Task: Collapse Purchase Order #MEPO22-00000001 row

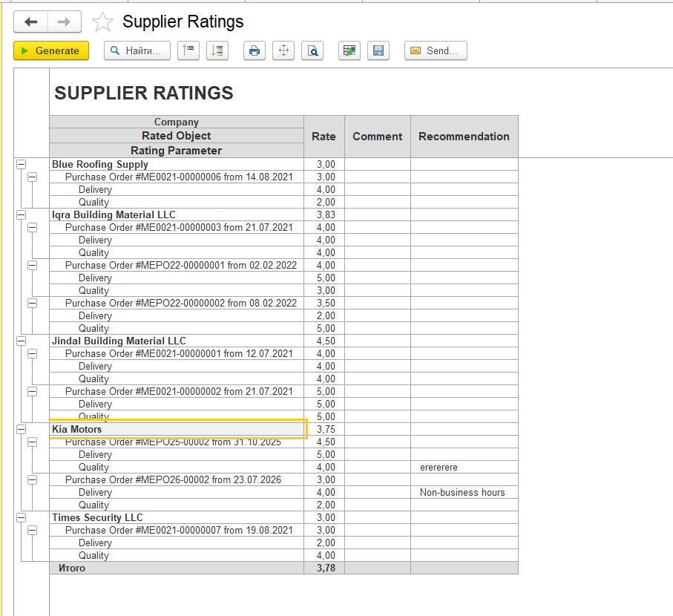Action: [32, 265]
